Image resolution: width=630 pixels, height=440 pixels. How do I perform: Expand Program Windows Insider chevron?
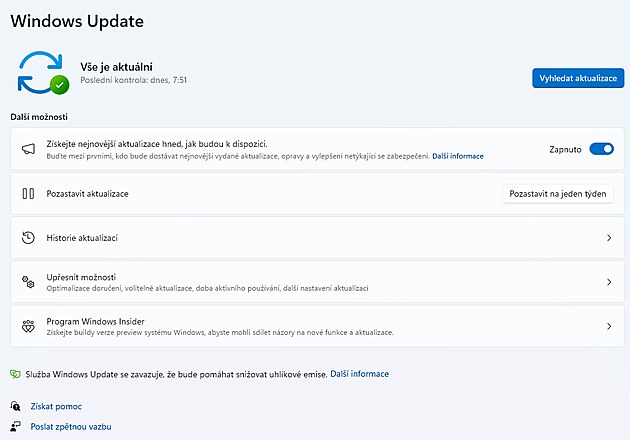[x=608, y=326]
